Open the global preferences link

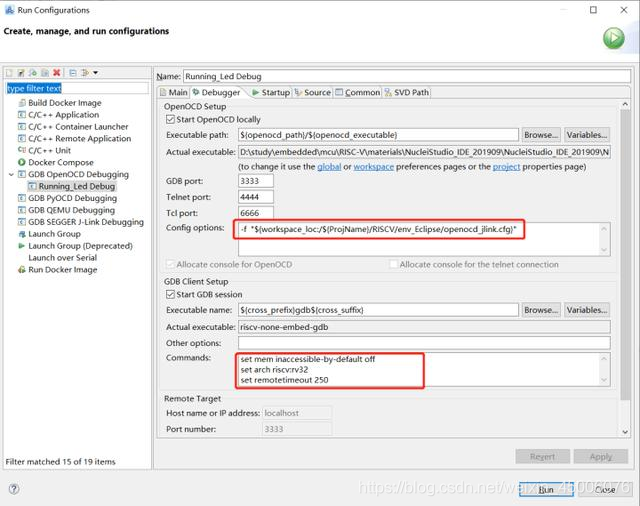pyautogui.click(x=329, y=167)
